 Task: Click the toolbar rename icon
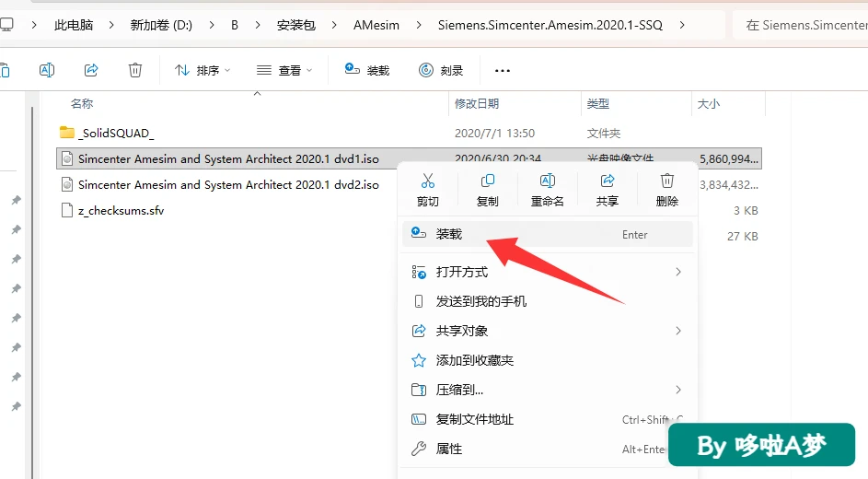(x=47, y=70)
